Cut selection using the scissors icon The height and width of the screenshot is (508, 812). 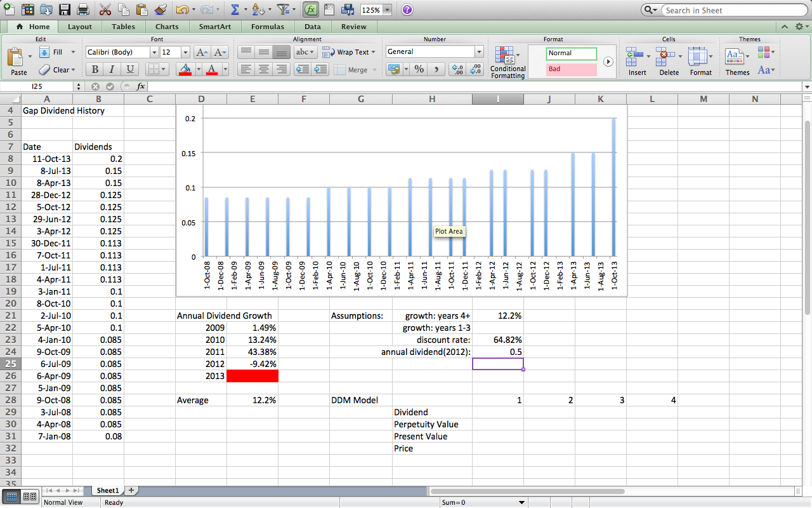point(105,10)
